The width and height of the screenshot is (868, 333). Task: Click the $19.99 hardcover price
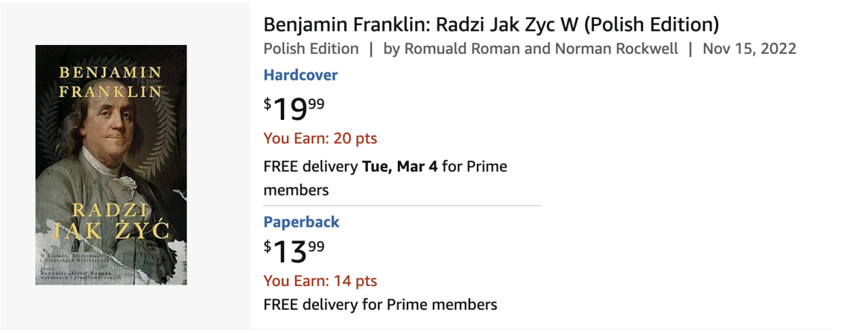click(294, 108)
